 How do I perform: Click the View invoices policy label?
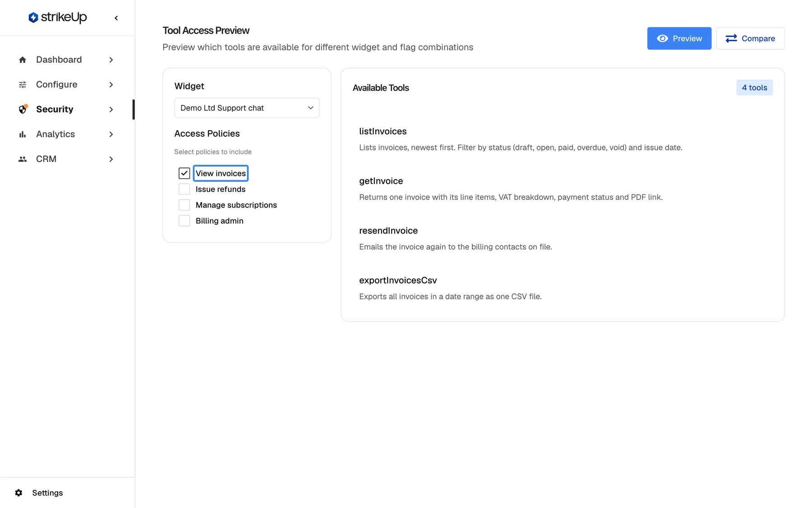pos(221,173)
